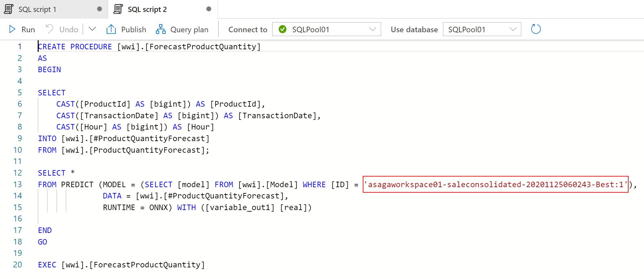This screenshot has height=279, width=644.
Task: Click the ONNX runtime value
Action: (159, 207)
